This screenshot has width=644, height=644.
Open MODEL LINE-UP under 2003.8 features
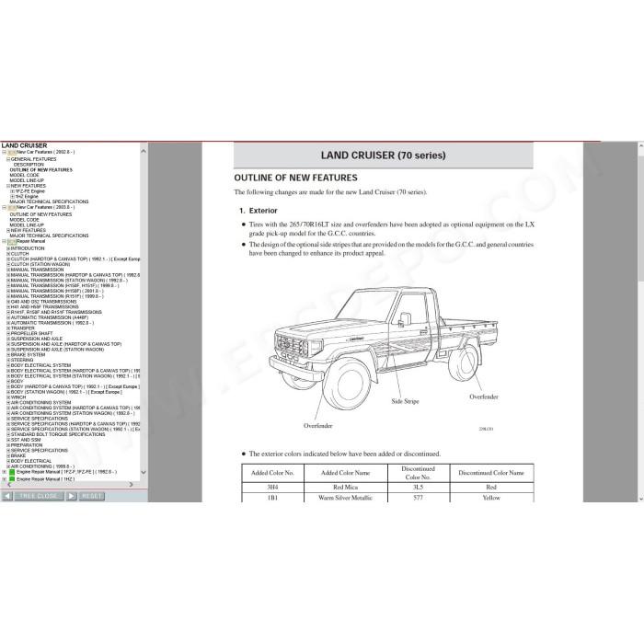(27, 225)
